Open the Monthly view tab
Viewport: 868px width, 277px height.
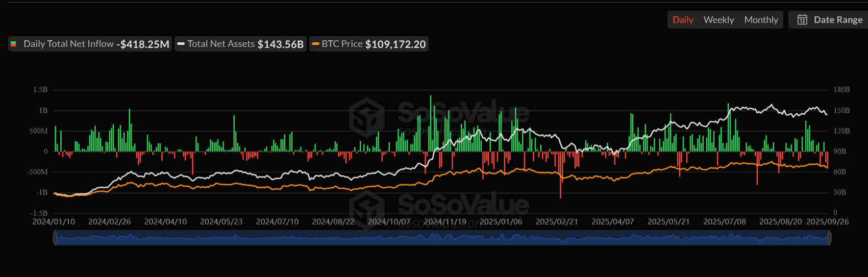click(761, 20)
